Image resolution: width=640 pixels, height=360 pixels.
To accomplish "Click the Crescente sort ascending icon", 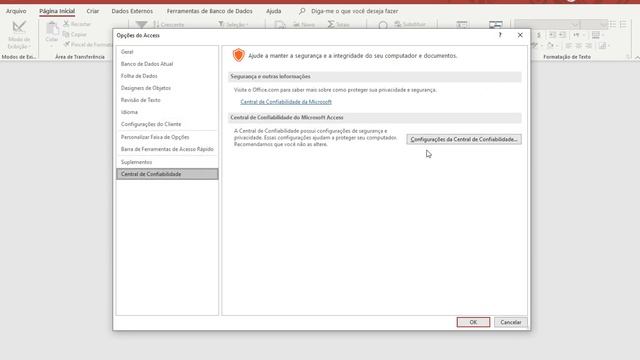I will (x=156, y=24).
